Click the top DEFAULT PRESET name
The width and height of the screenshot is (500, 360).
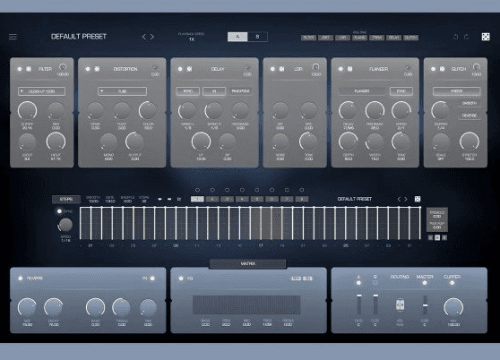[79, 37]
